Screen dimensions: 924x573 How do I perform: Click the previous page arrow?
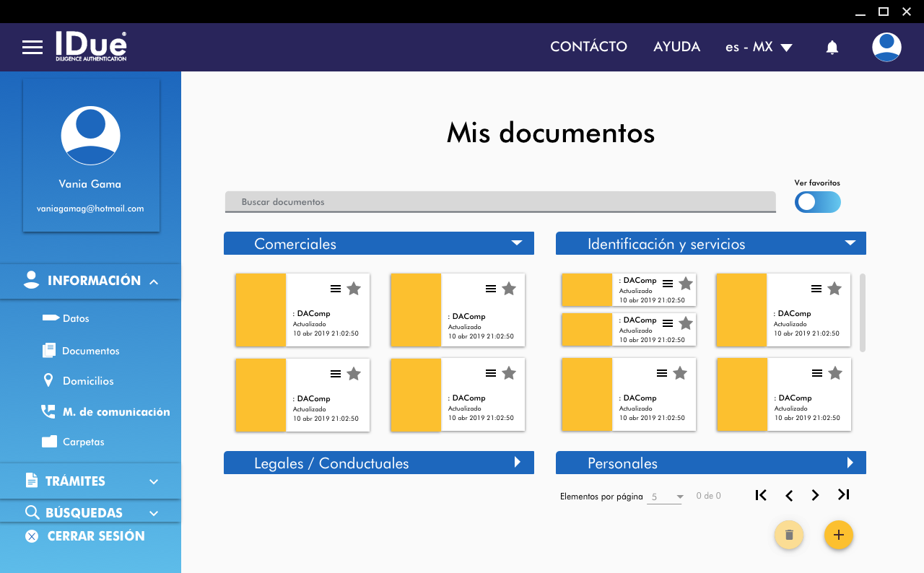[789, 495]
